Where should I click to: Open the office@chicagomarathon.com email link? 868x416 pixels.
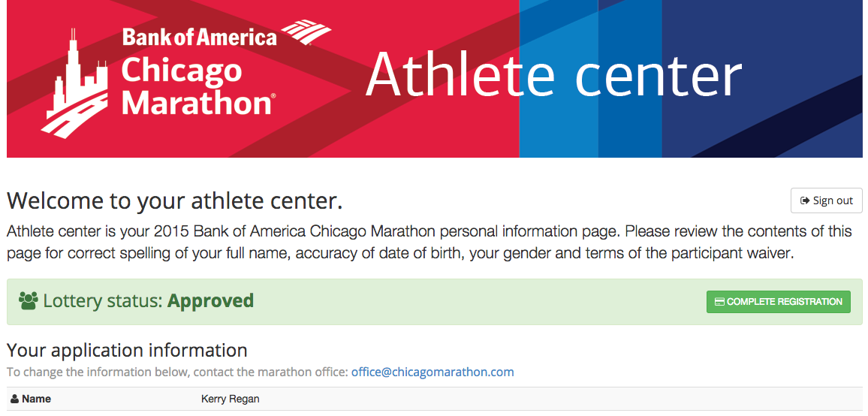(x=432, y=372)
